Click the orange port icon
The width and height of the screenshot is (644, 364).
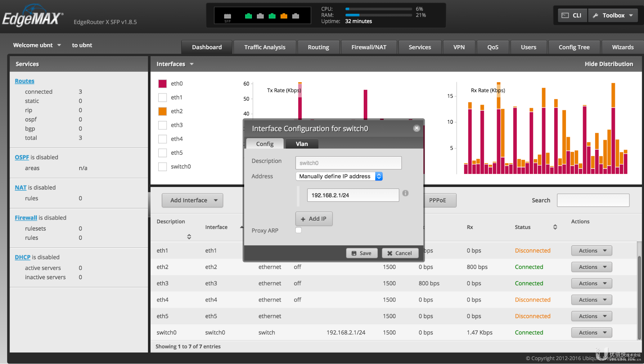284,16
